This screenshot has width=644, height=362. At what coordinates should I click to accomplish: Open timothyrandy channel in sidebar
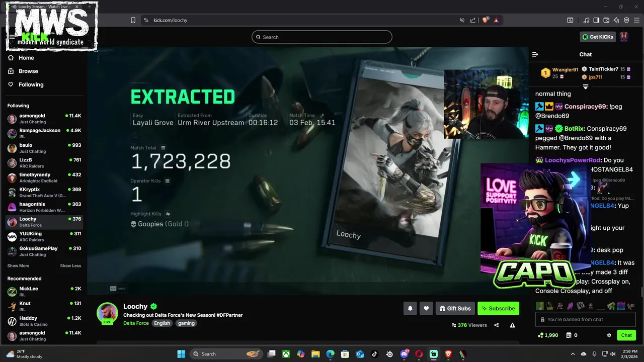(x=44, y=177)
